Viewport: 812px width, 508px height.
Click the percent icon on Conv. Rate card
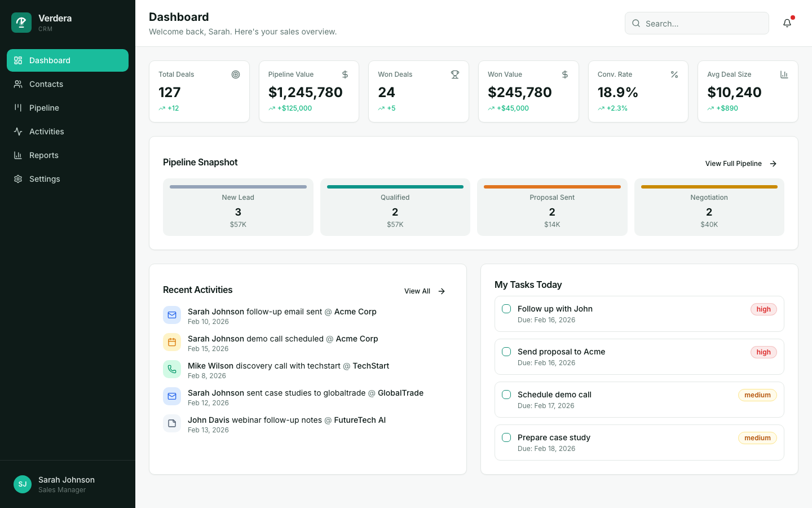(674, 75)
